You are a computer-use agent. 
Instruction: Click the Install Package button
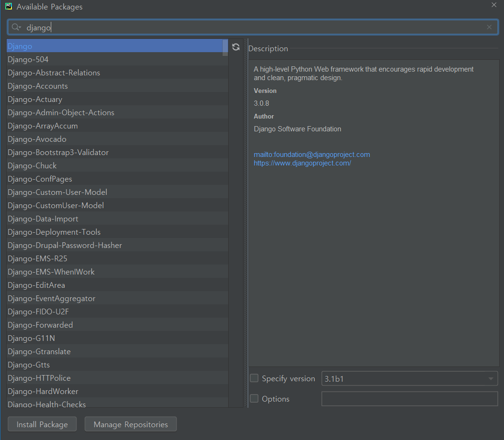42,424
